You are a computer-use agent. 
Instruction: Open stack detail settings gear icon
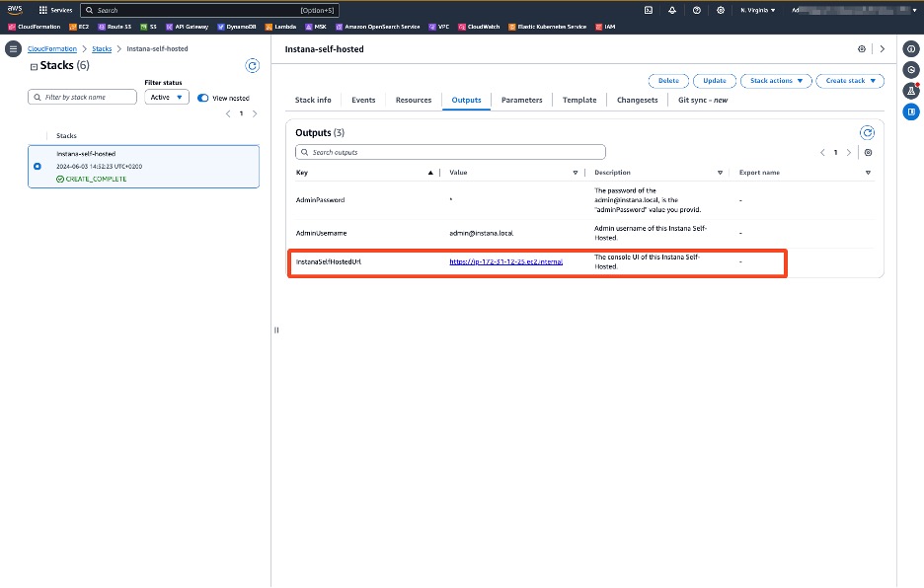[862, 49]
